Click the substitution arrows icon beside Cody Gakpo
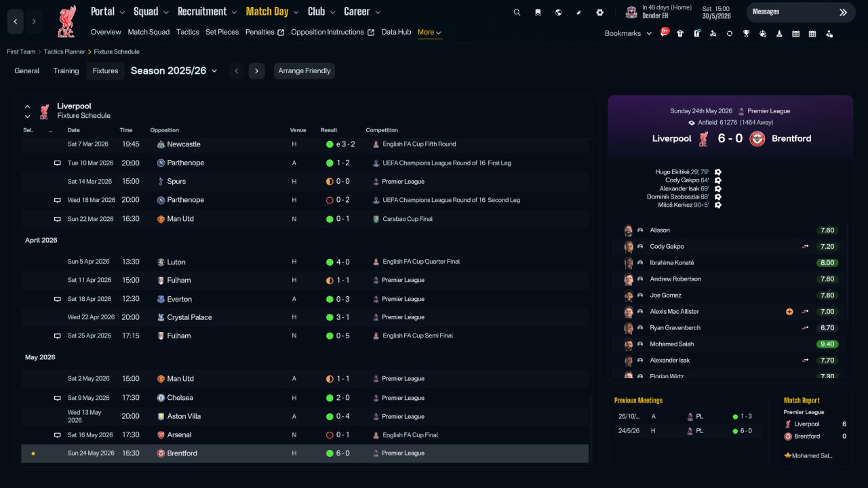 point(805,247)
